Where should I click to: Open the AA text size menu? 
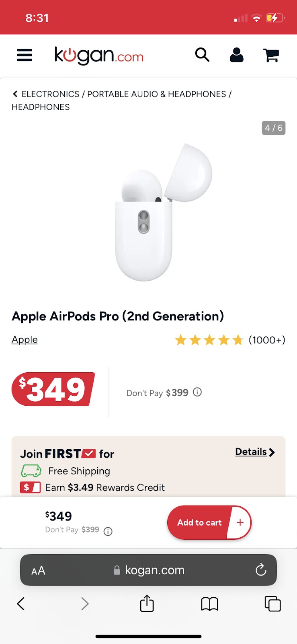(x=38, y=570)
